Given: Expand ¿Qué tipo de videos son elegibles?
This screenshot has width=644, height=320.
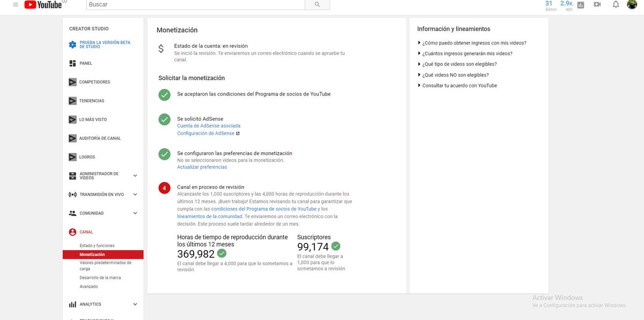Looking at the screenshot, I should click(x=460, y=64).
